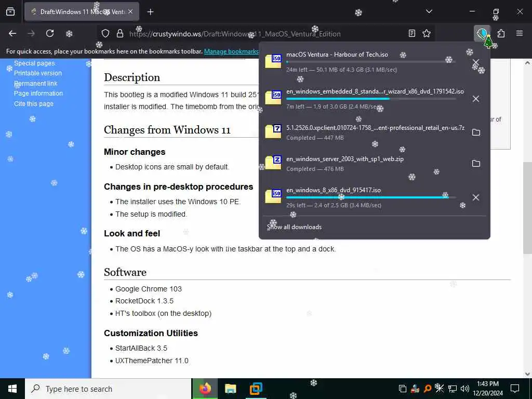Open Cite this page sidebar link
This screenshot has height=399, width=532.
click(x=34, y=104)
